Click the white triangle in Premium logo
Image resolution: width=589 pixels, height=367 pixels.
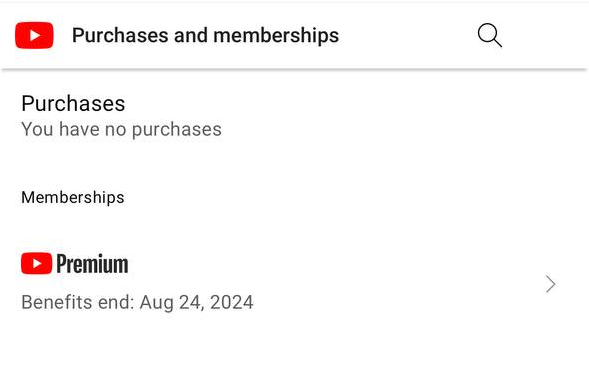pyautogui.click(x=37, y=264)
